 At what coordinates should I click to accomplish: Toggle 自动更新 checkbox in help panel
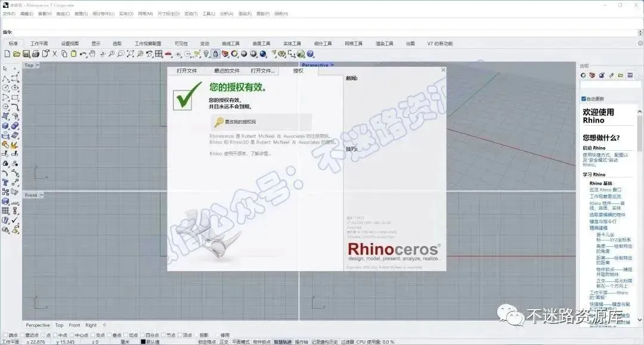[x=584, y=99]
